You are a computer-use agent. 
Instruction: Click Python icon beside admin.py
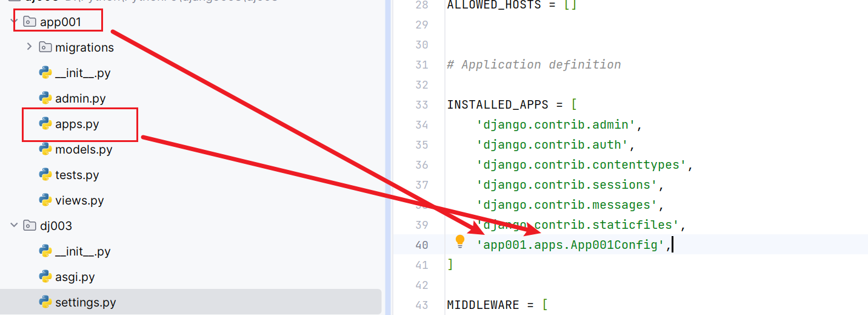tap(45, 98)
